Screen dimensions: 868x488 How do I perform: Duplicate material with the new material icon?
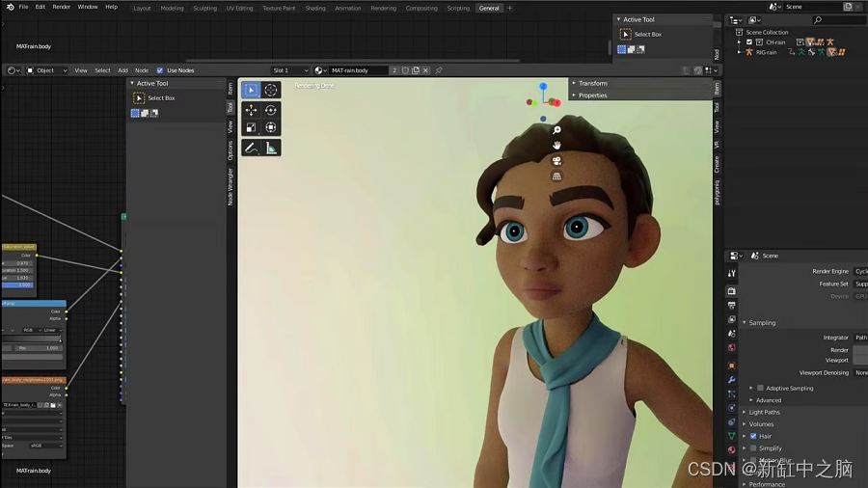(415, 70)
